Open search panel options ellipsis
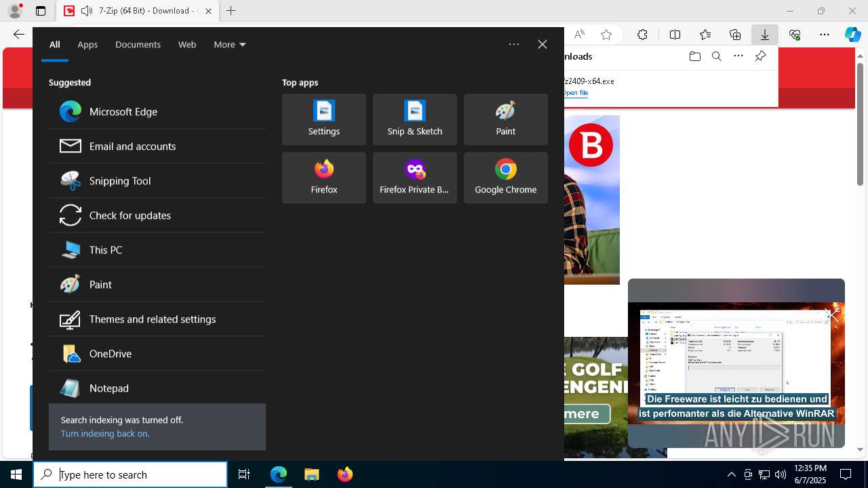The height and width of the screenshot is (488, 868). point(514,45)
